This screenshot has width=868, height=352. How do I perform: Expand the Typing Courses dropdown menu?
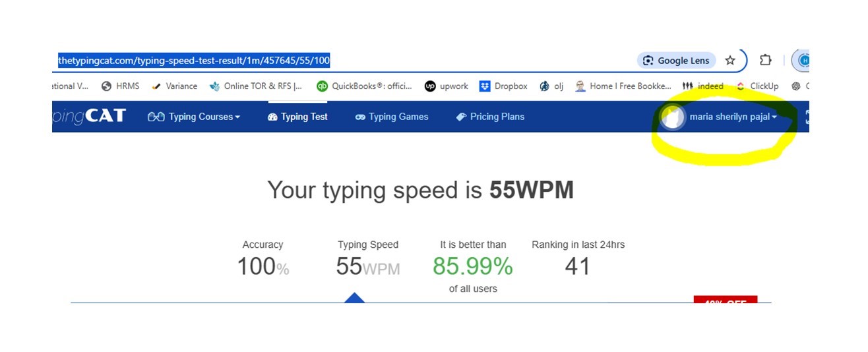pyautogui.click(x=194, y=117)
